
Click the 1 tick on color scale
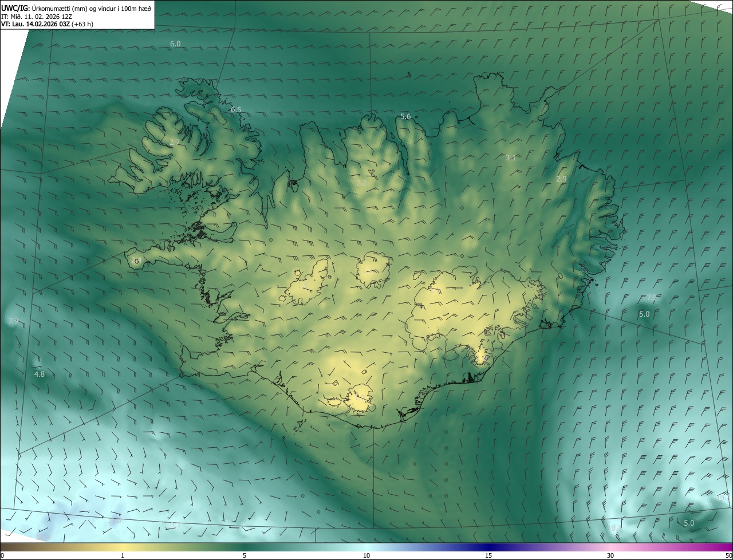pos(123,555)
